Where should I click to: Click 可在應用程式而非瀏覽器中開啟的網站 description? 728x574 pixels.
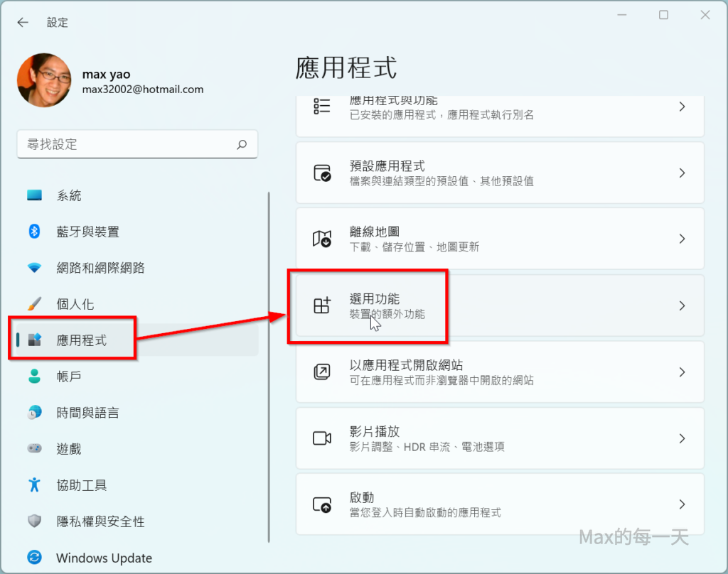coord(441,381)
